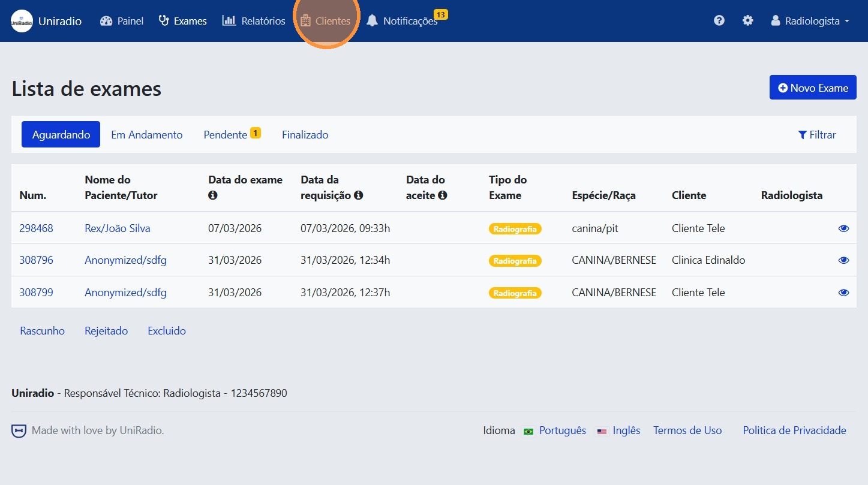Click the Novo Exame button

(813, 87)
